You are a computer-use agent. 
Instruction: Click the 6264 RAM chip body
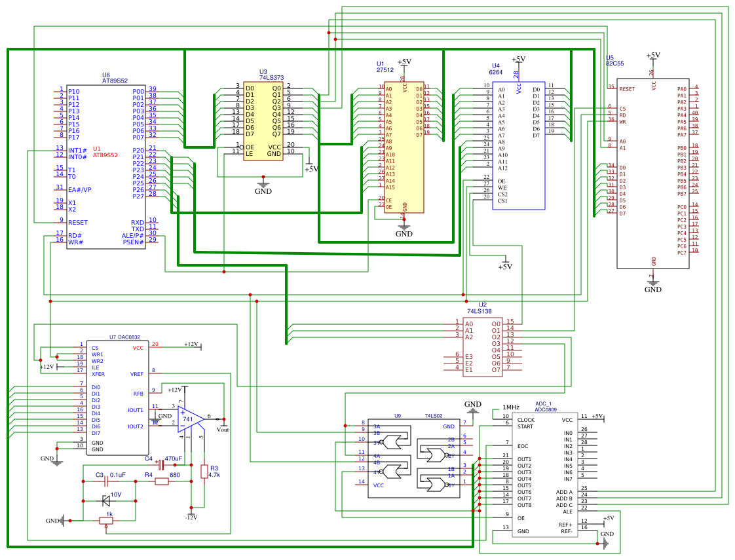point(518,144)
